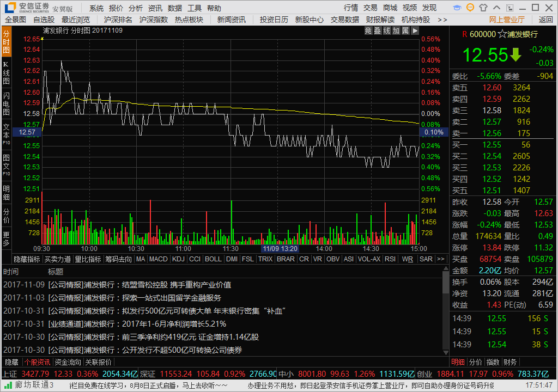Open the 自选股 toolbar button
The image size is (558, 392).
click(44, 20)
